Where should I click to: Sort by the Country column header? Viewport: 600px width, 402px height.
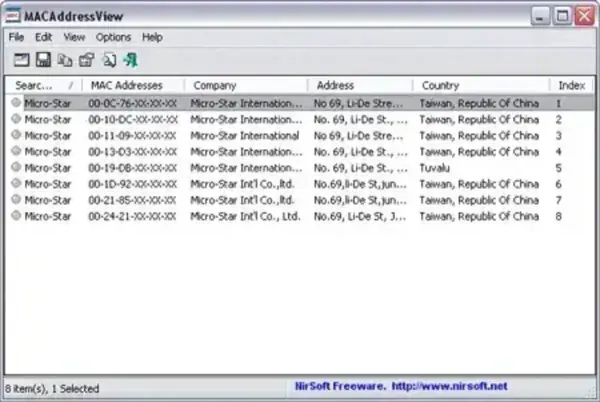coord(481,85)
